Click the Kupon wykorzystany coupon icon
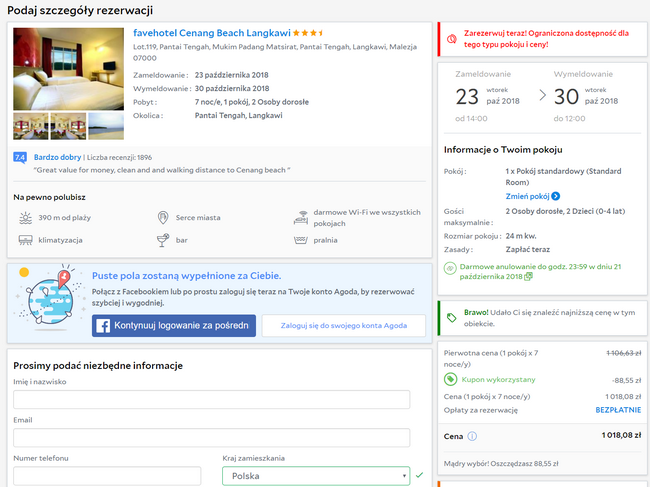The height and width of the screenshot is (487, 650). [x=450, y=379]
